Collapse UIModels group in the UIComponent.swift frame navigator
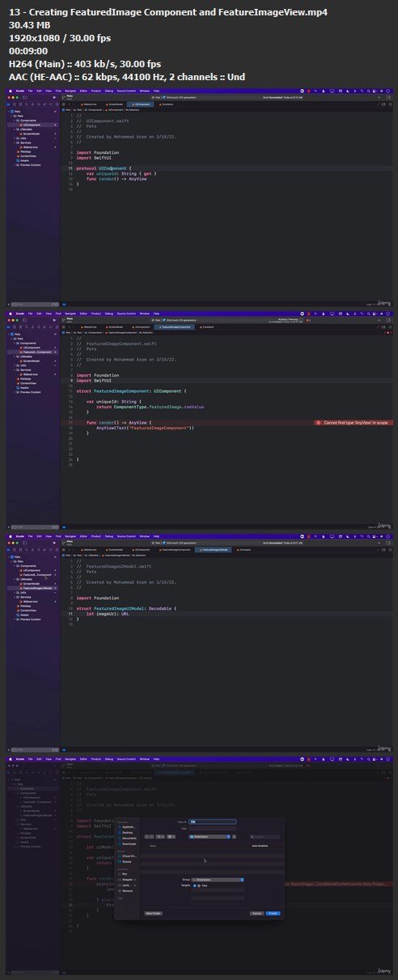The height and width of the screenshot is (980, 398). (16, 129)
